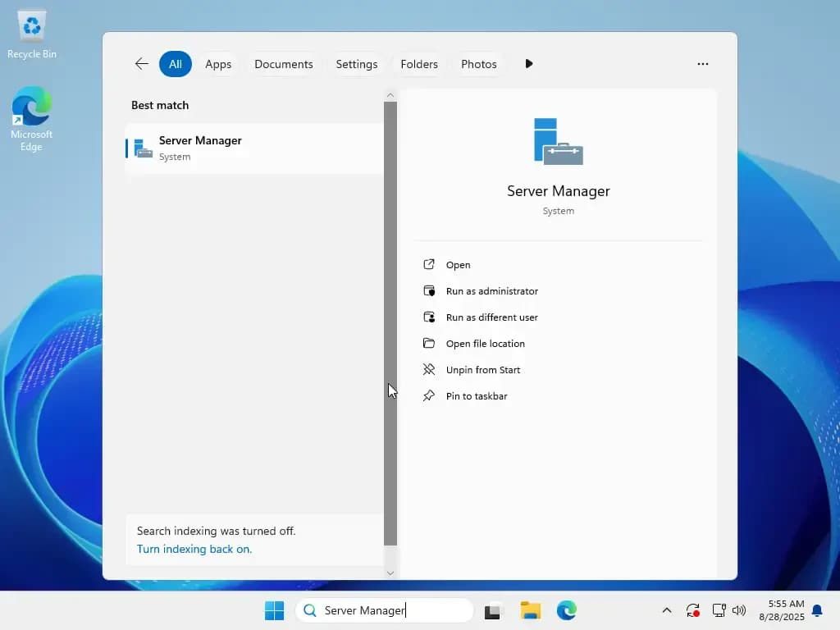Click the taskbar search box with Server Manager
Screen dimensions: 840x630
tap(384, 610)
